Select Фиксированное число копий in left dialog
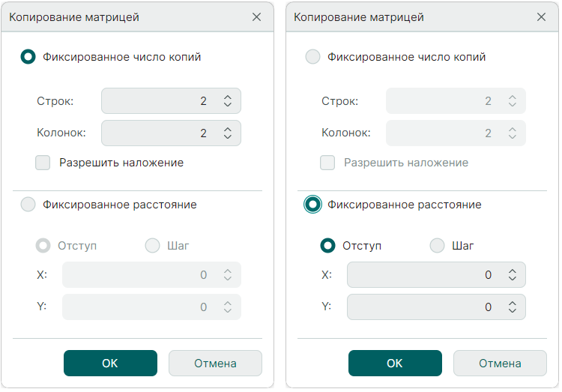 pos(28,57)
